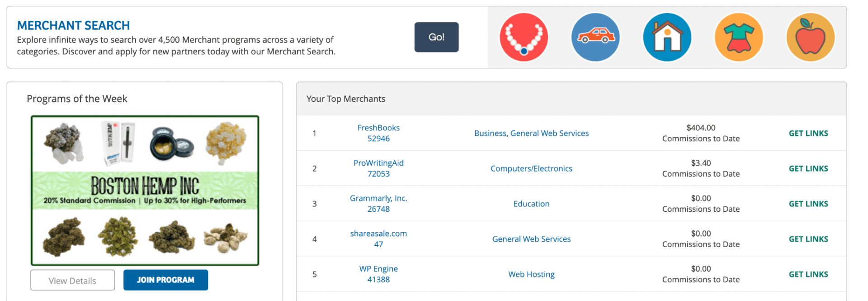
Task: Click the Web Hosting category link
Action: coord(531,275)
